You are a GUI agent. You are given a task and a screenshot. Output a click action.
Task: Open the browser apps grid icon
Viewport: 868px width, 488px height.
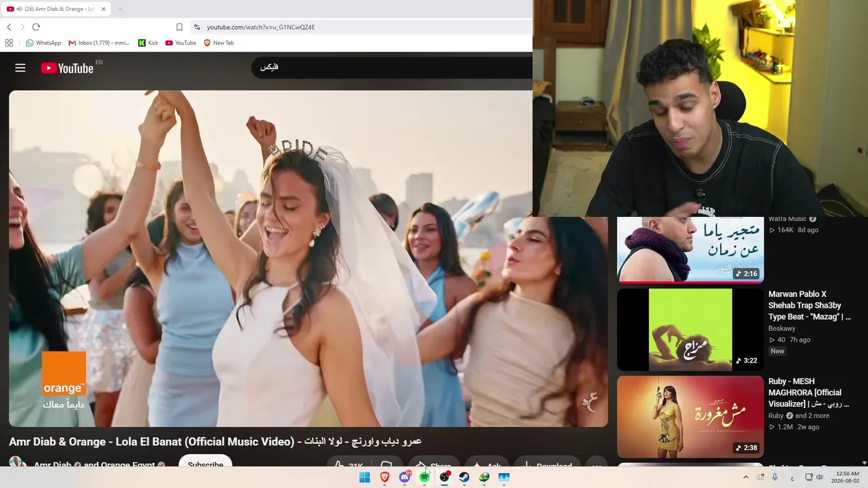[9, 43]
